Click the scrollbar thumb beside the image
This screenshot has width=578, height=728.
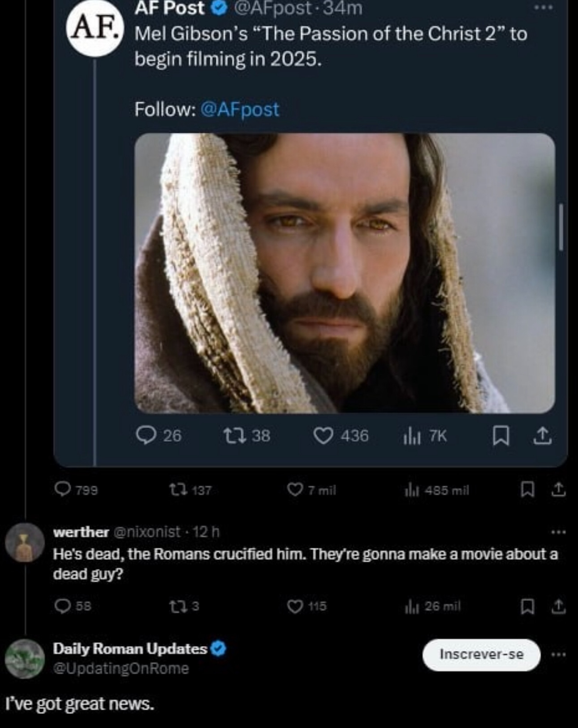click(561, 227)
